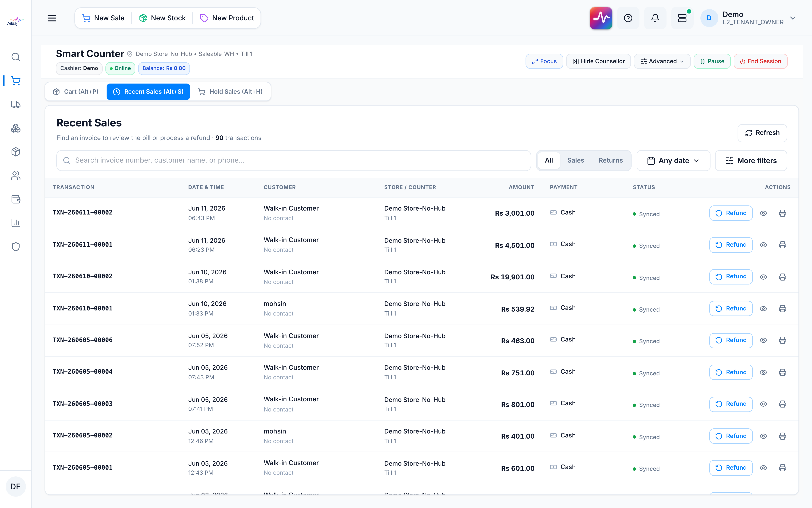
Task: Click End Session button
Action: coord(761,61)
